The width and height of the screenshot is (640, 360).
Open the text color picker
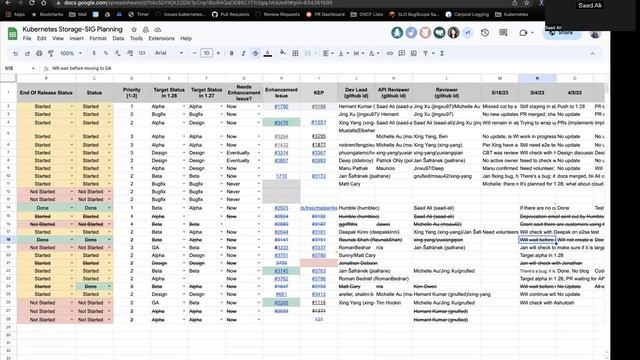(x=268, y=53)
